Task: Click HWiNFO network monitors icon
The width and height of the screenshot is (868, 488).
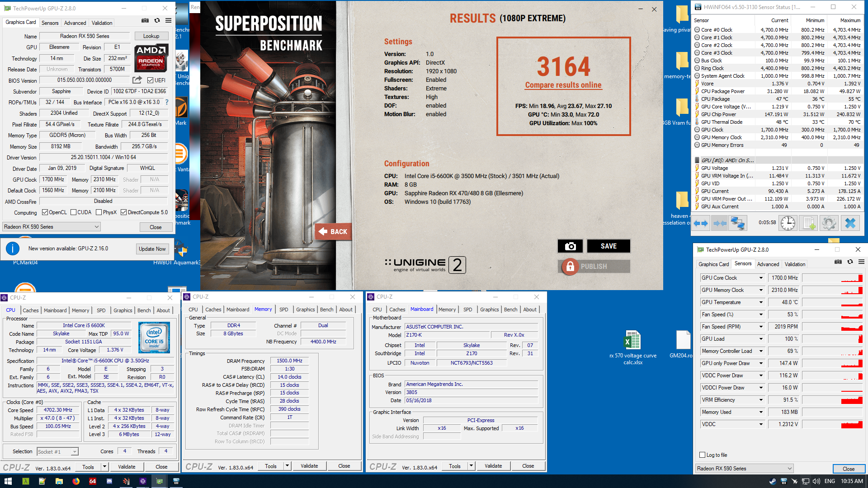Action: click(738, 223)
